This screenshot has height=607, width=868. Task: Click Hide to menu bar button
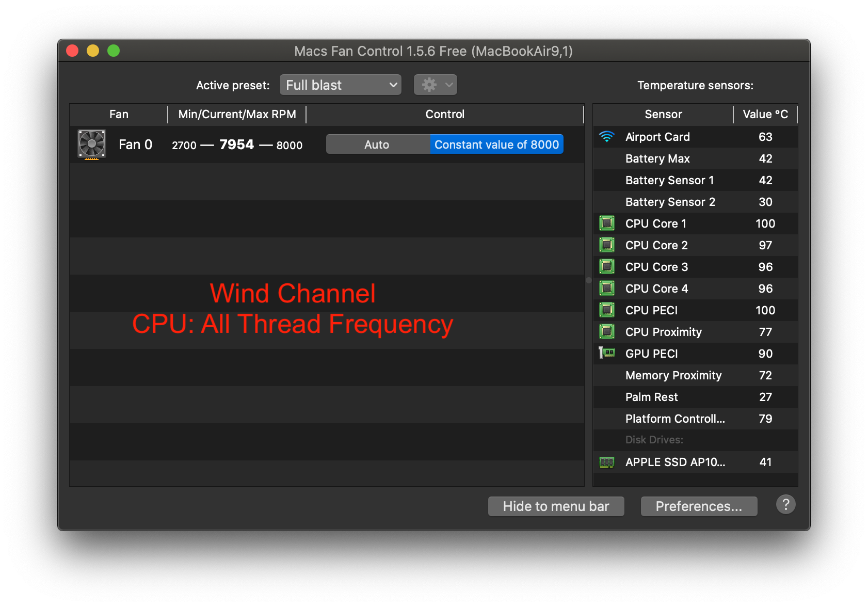(x=556, y=506)
